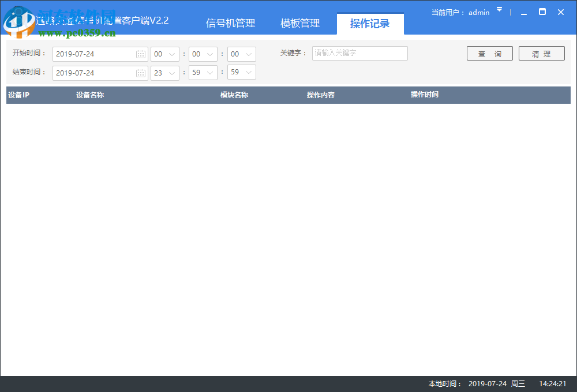Click the 清理 (clear) button

(x=541, y=53)
